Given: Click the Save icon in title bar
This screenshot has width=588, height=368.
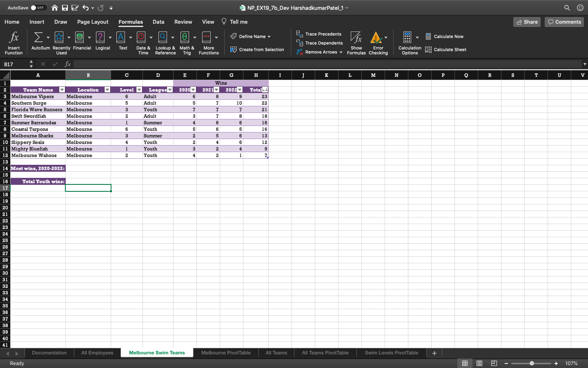Looking at the screenshot, I should tap(65, 8).
